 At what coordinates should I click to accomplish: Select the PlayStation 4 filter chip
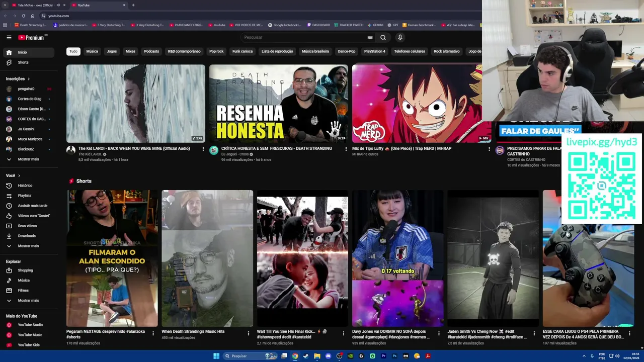point(374,51)
